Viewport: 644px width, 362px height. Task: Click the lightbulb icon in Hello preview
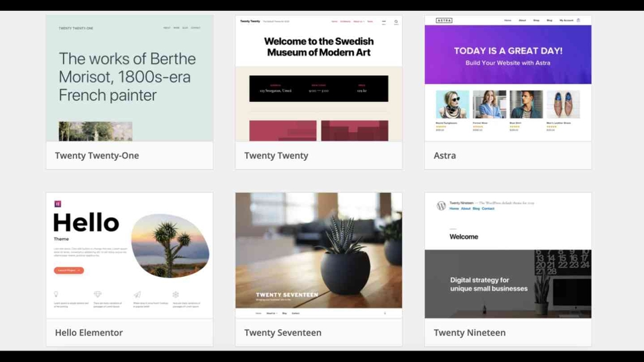click(56, 294)
